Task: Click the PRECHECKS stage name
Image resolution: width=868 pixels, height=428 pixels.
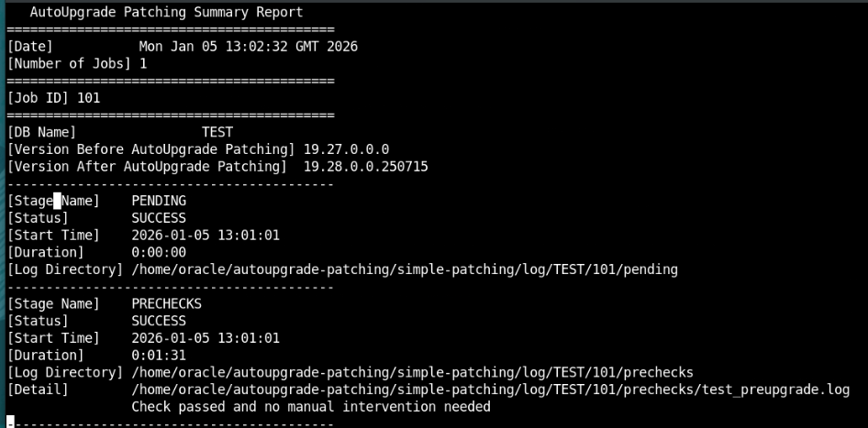Action: tap(166, 303)
